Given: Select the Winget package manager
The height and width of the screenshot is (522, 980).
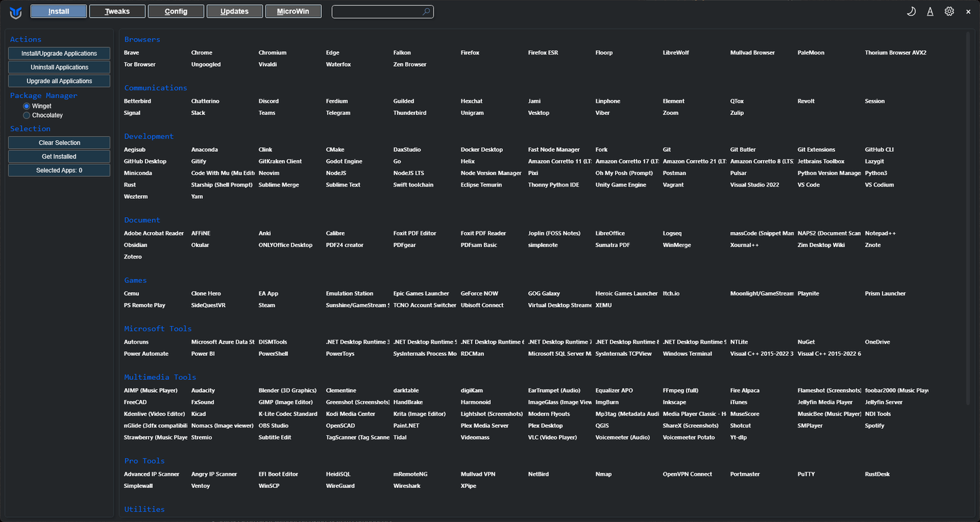Looking at the screenshot, I should pos(27,106).
